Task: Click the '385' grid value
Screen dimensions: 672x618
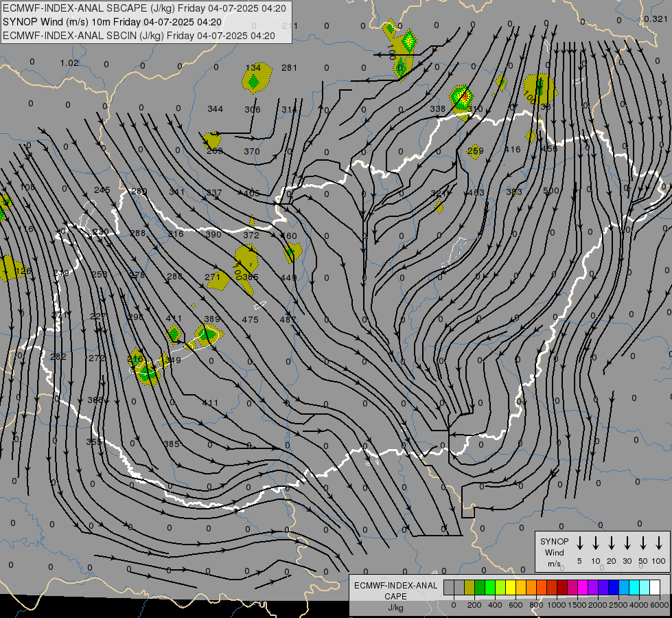Action: (x=172, y=444)
